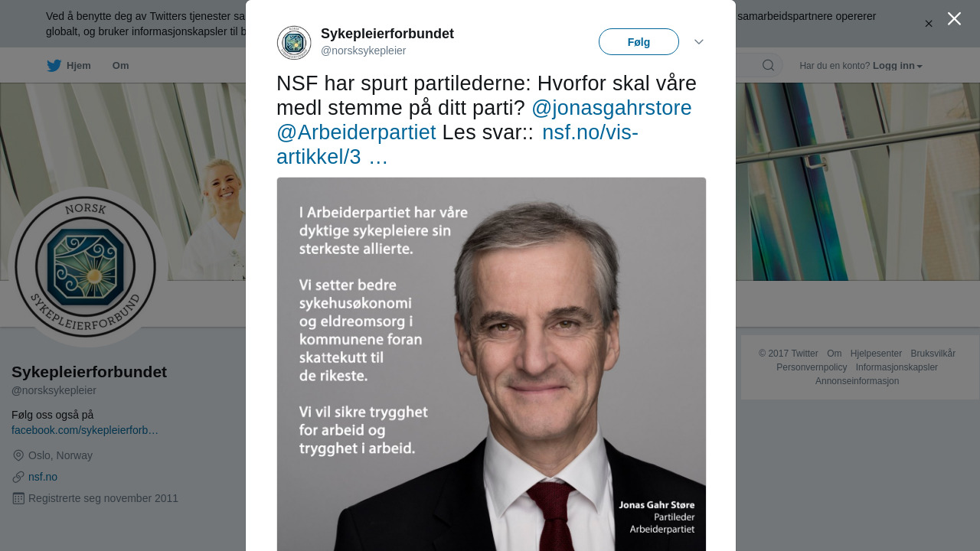Open Sykepleierforbundet avatar in the tweet header
Screen dimensions: 980x551
click(294, 43)
